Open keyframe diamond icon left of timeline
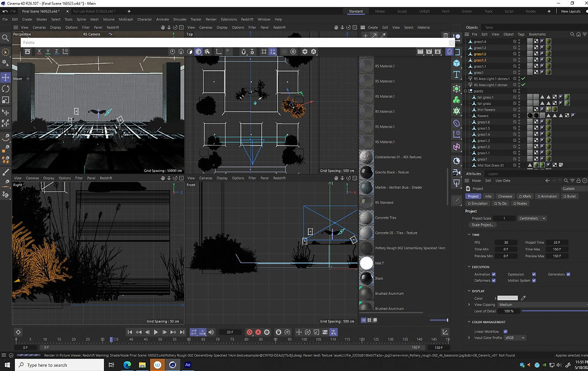The image size is (588, 371). pyautogui.click(x=18, y=332)
